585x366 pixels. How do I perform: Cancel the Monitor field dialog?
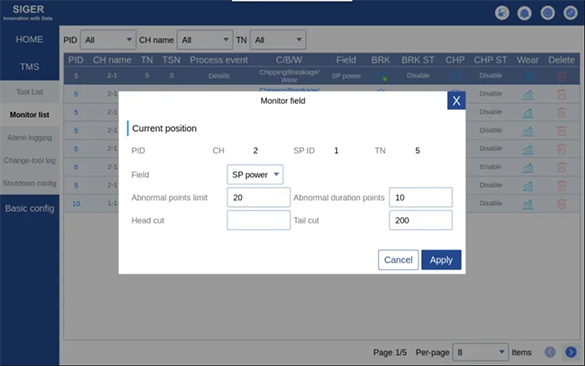point(398,260)
